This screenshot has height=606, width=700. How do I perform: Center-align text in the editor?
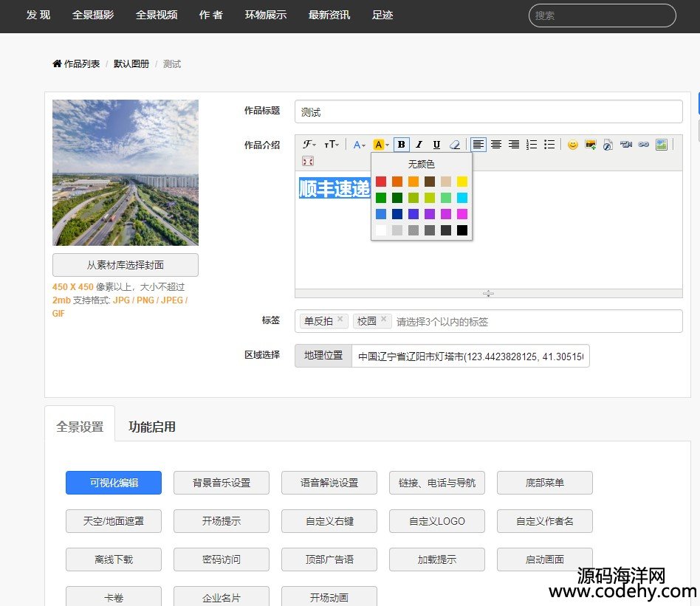(x=496, y=145)
